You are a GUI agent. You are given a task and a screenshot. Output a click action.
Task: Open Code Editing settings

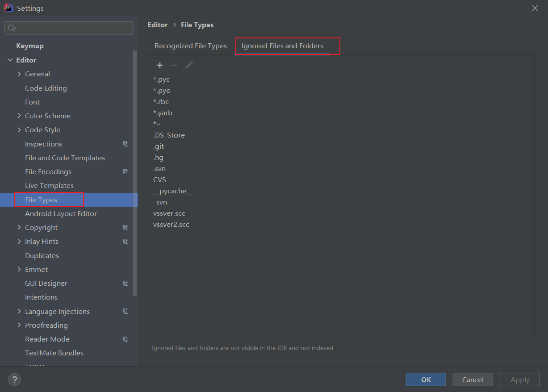click(x=46, y=88)
